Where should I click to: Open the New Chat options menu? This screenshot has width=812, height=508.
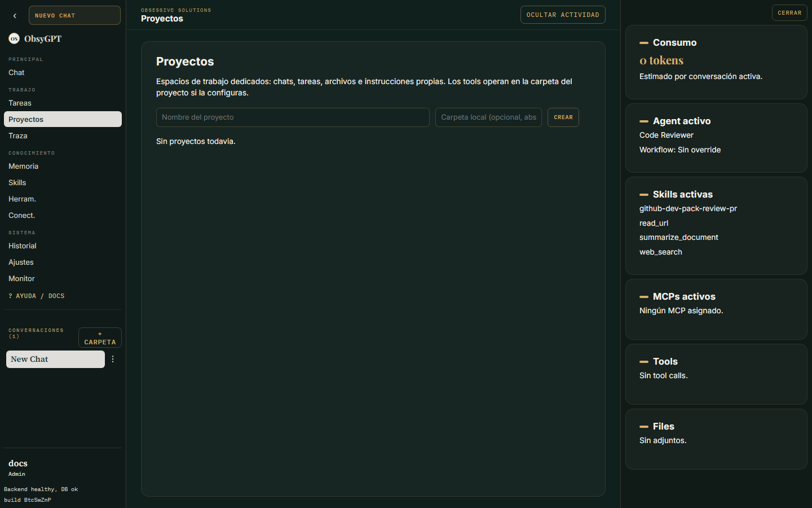point(113,359)
